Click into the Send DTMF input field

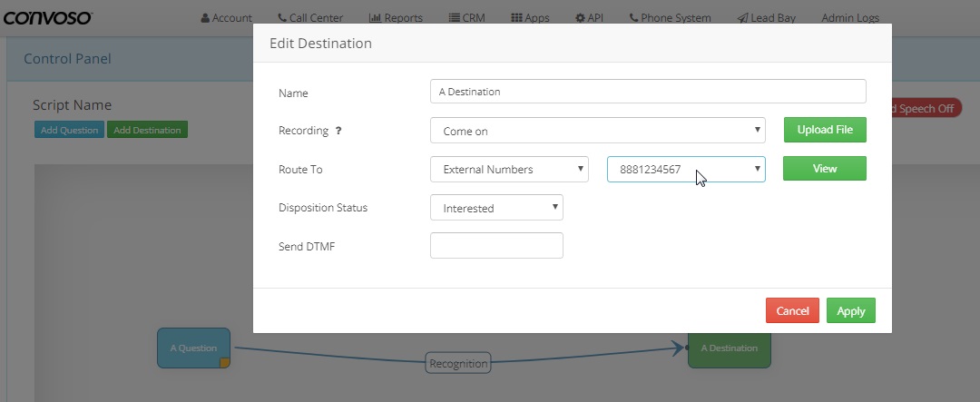[x=496, y=246]
